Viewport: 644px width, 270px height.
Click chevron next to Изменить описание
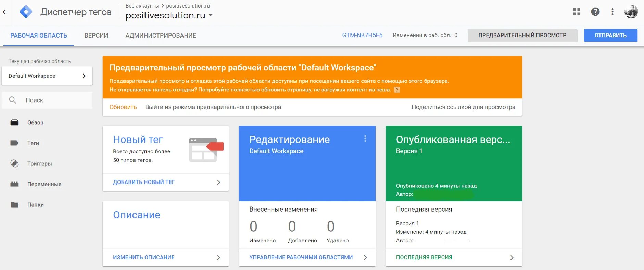click(219, 257)
